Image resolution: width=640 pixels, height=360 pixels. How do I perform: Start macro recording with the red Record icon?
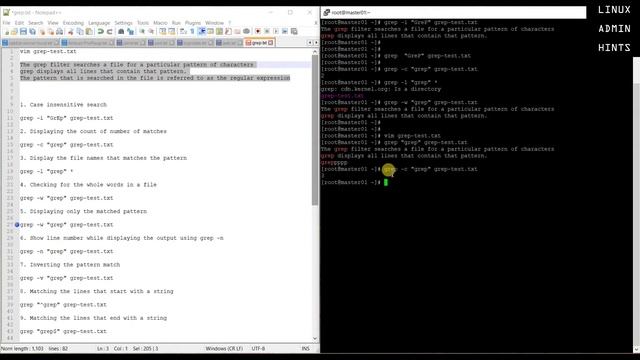(258, 31)
